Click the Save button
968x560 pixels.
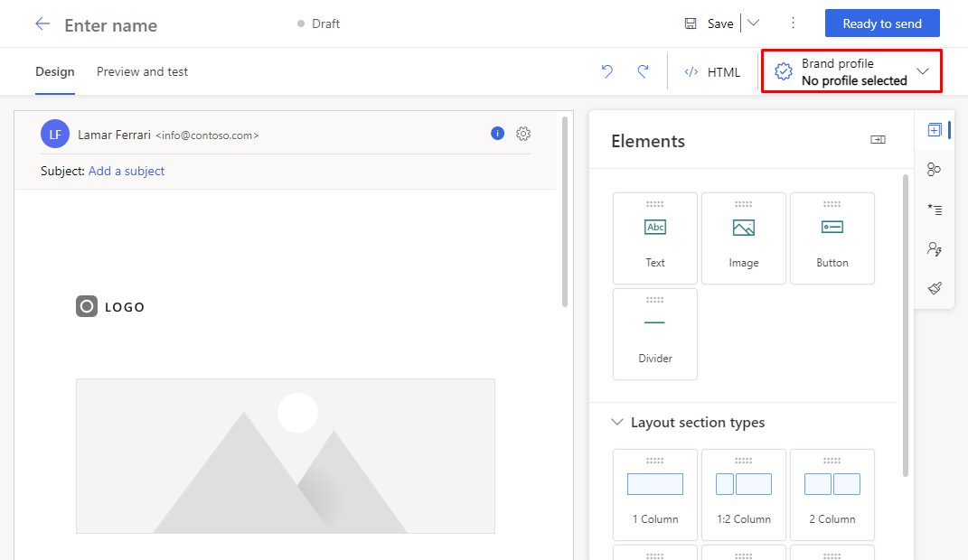tap(710, 23)
